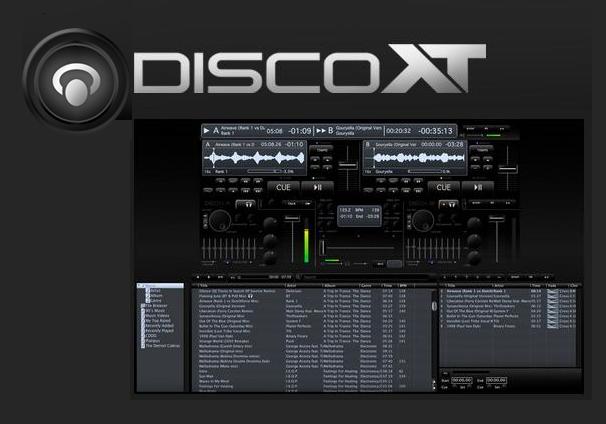
Task: Click the top EQ knob of deck B
Action: [474, 224]
